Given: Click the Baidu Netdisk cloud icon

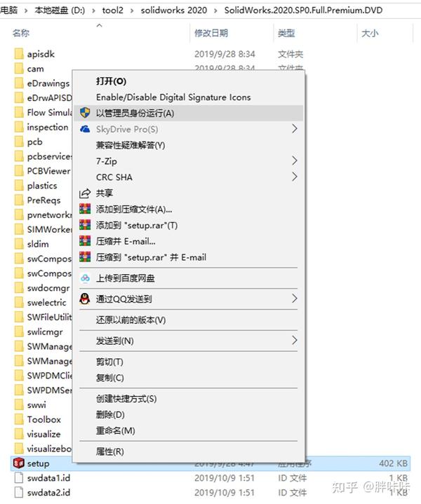Looking at the screenshot, I should coord(86,278).
